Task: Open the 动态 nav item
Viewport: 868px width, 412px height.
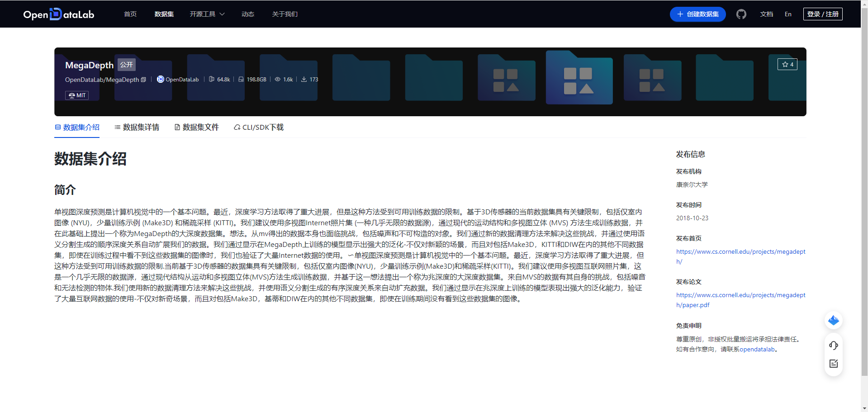Action: click(248, 14)
